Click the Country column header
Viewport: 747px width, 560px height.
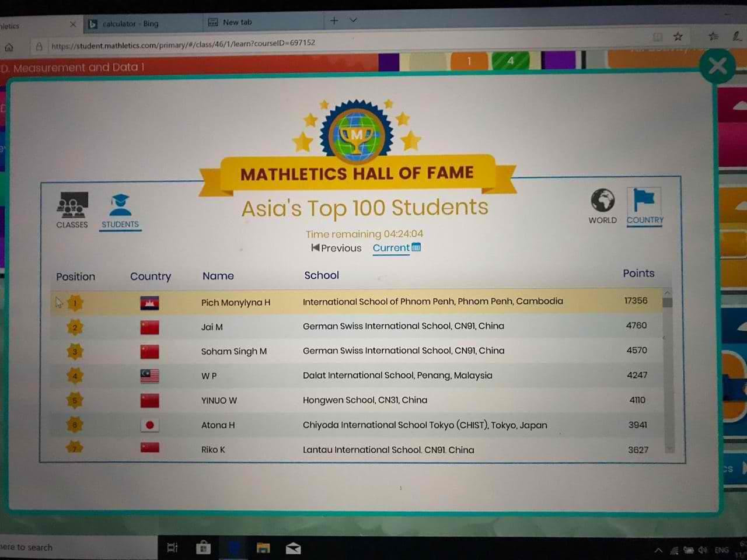[151, 276]
